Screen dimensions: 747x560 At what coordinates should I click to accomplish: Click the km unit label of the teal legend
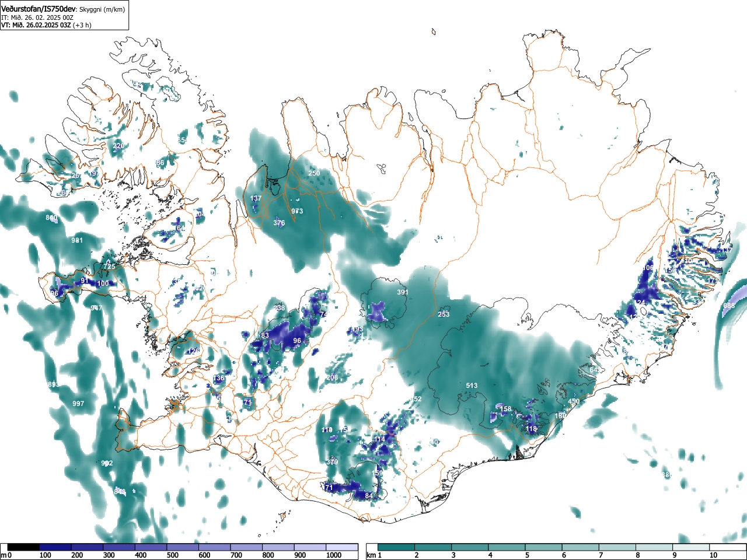pyautogui.click(x=371, y=555)
